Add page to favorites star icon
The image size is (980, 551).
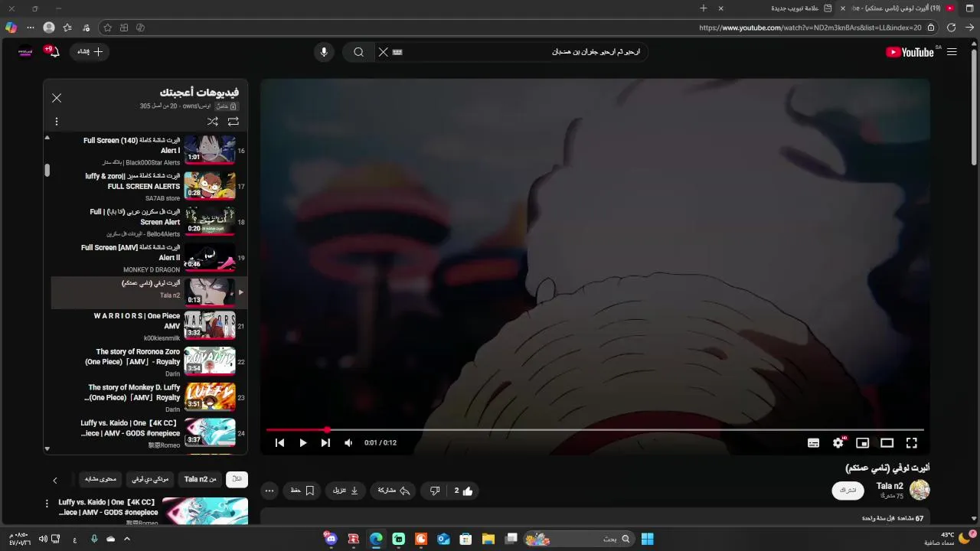click(x=107, y=28)
